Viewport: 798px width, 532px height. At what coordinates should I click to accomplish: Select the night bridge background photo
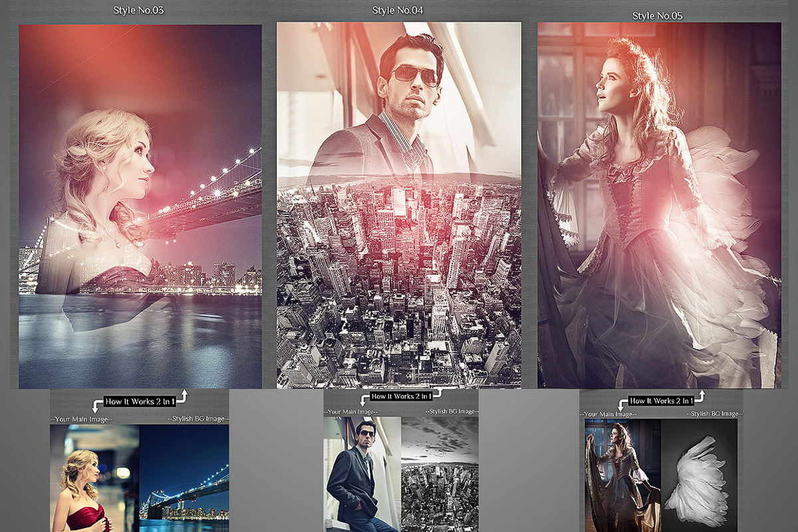point(185,478)
